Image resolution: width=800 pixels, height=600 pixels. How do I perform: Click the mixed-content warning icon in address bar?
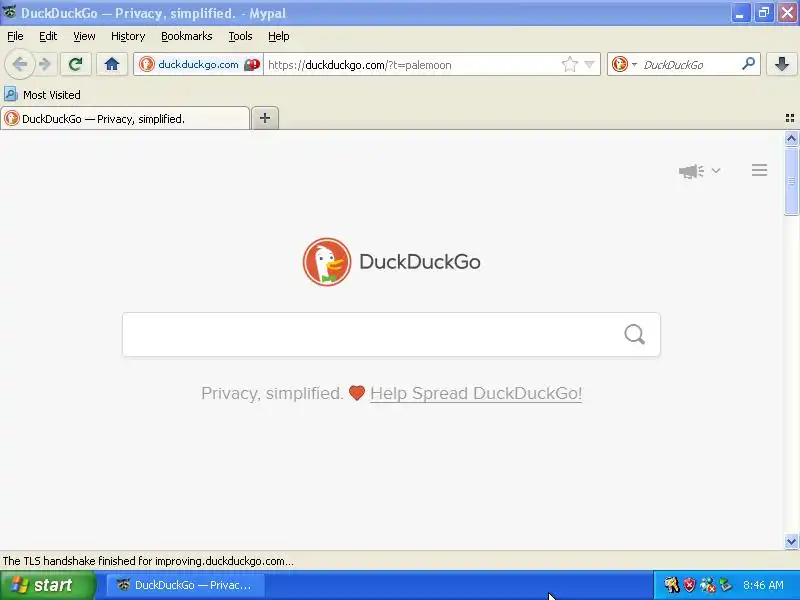point(252,65)
